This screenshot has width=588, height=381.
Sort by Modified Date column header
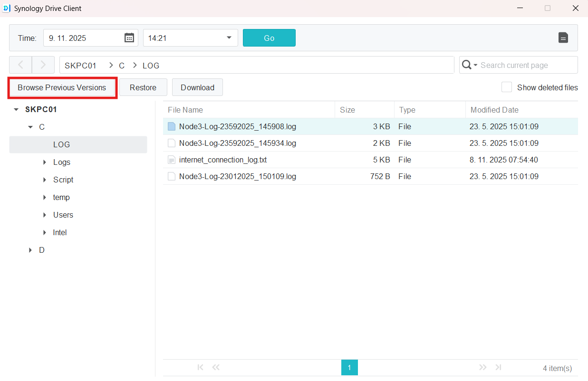[494, 110]
